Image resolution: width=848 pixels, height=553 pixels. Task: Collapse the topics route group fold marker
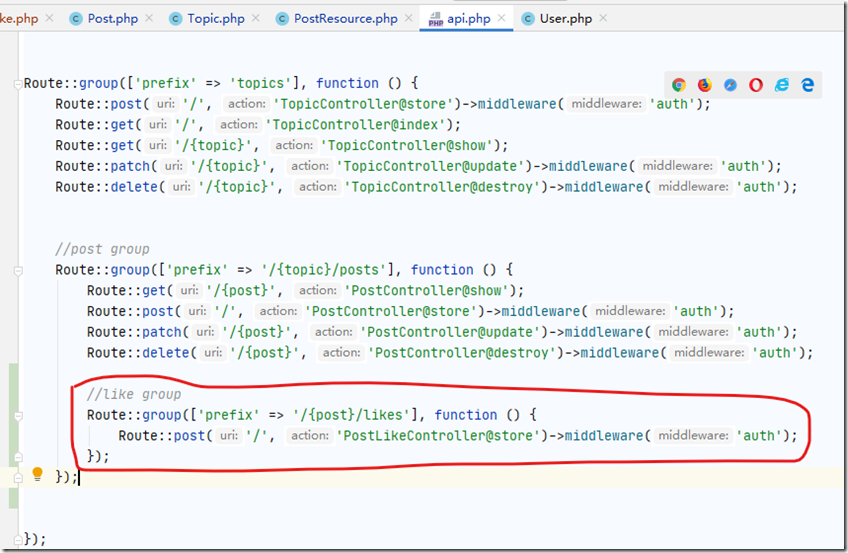(18, 84)
